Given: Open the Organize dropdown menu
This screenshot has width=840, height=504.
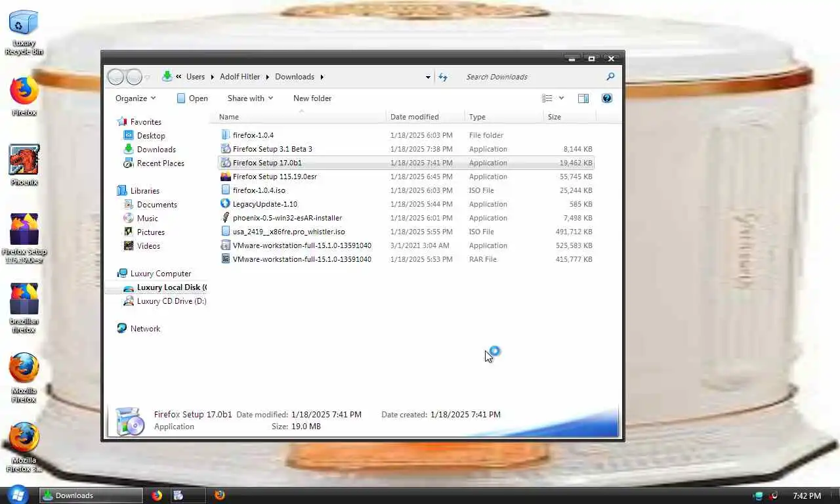Looking at the screenshot, I should click(x=136, y=98).
